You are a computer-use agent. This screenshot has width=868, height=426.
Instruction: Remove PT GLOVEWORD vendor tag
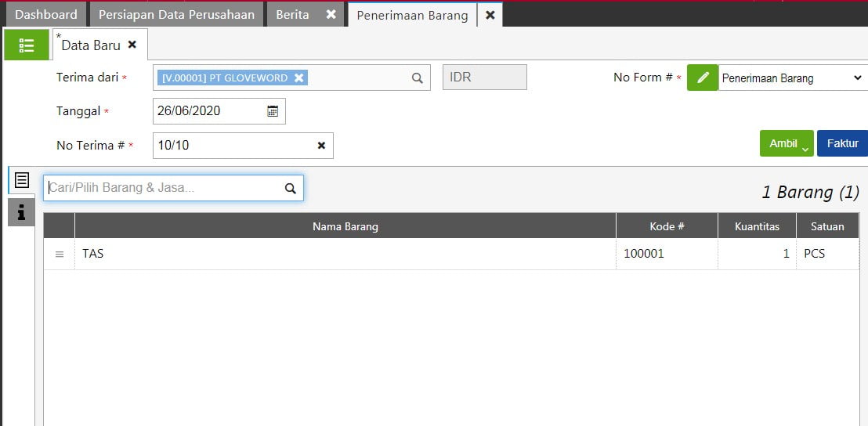tap(299, 78)
